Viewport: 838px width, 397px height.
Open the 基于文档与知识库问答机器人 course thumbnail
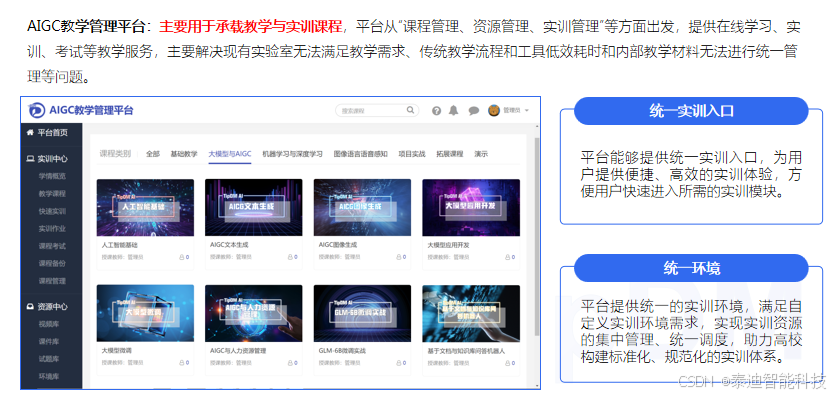pyautogui.click(x=471, y=313)
